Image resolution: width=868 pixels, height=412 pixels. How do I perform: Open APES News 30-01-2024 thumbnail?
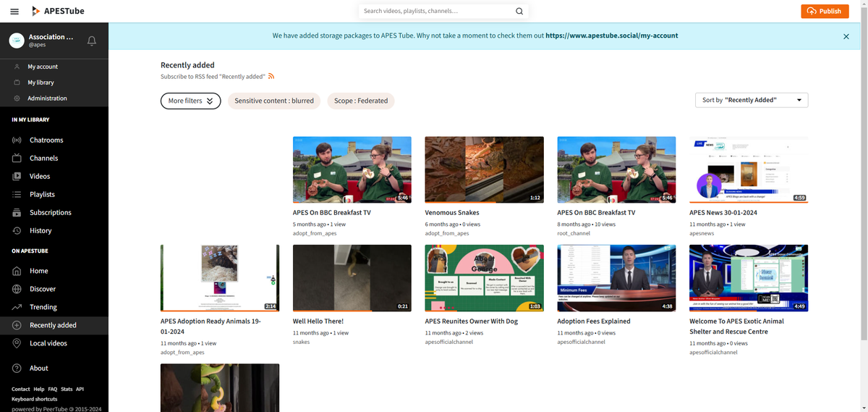pyautogui.click(x=749, y=170)
